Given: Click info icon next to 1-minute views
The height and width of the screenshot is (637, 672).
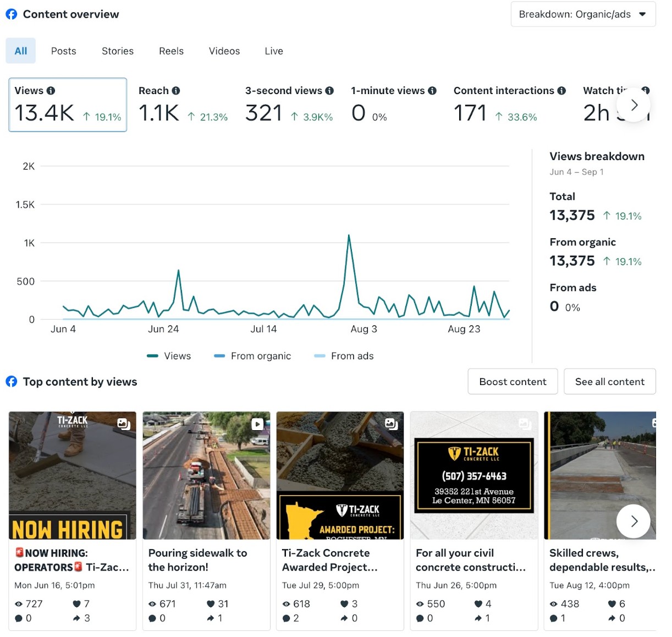Looking at the screenshot, I should [x=432, y=91].
